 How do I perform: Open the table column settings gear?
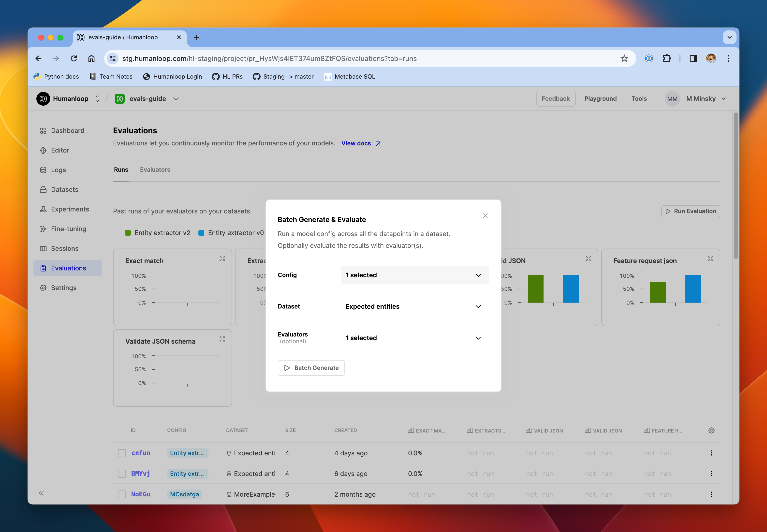711,430
